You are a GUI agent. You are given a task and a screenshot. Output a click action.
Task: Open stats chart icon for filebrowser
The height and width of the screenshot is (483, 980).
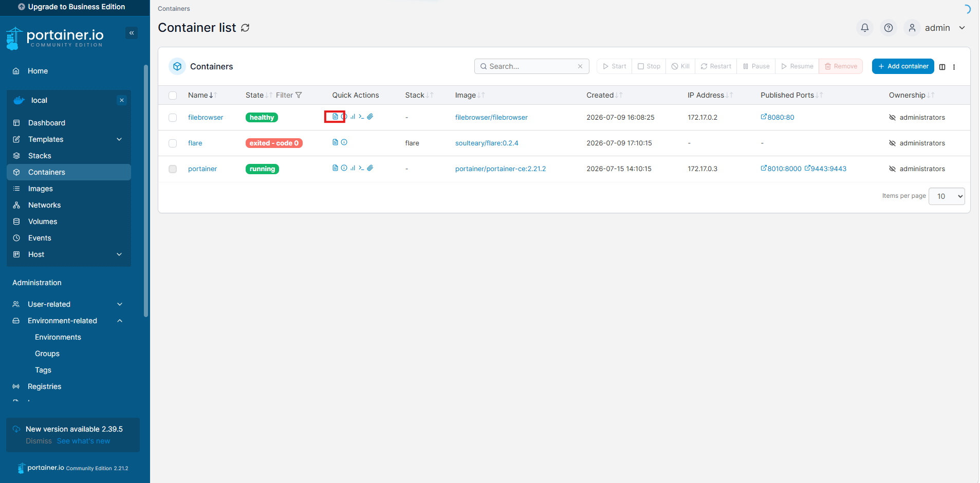[353, 117]
